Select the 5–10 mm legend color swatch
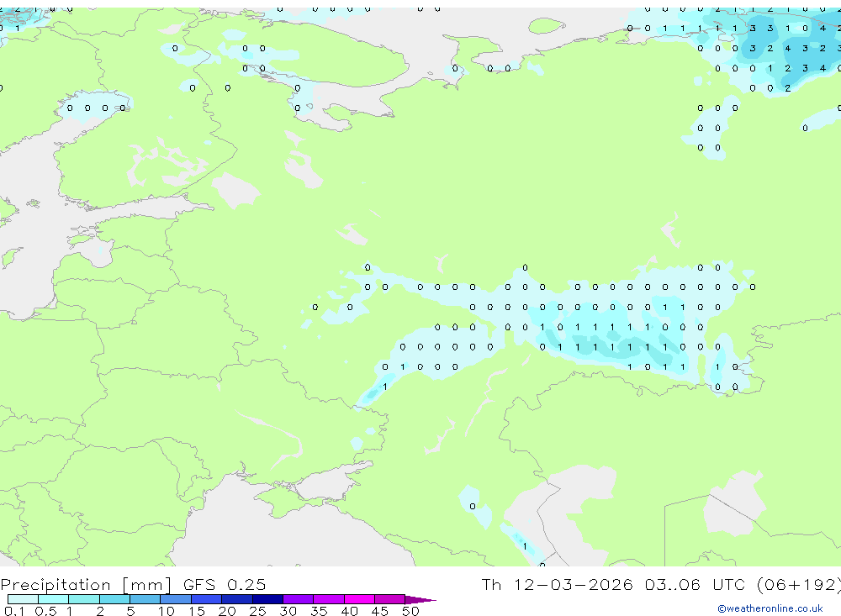The height and width of the screenshot is (616, 841). tap(145, 599)
